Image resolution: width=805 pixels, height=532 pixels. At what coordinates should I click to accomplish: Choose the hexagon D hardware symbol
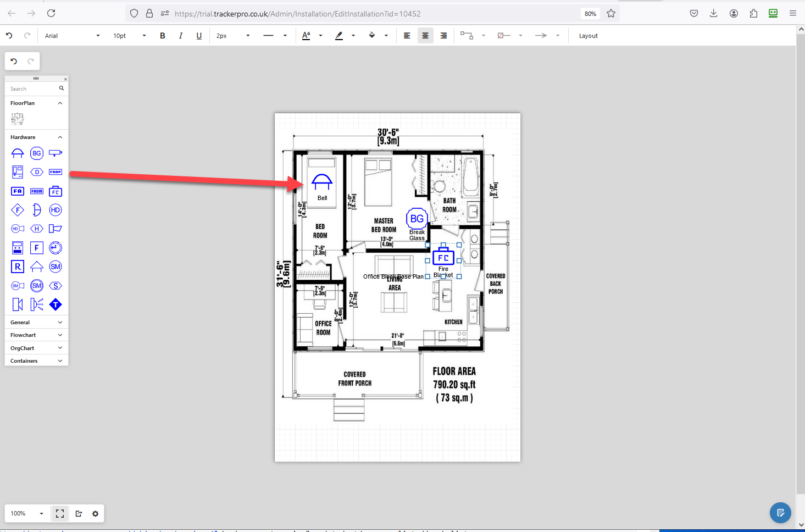pyautogui.click(x=37, y=172)
